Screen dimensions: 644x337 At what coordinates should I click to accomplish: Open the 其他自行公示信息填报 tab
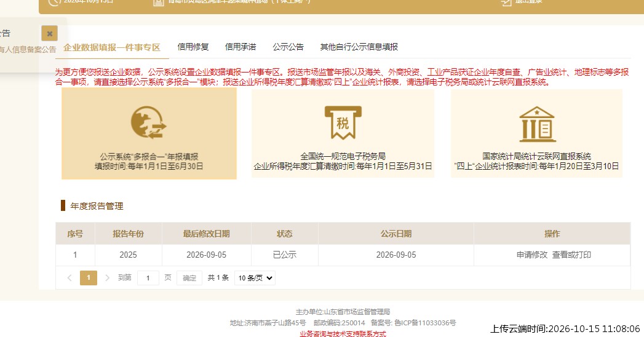coord(359,47)
